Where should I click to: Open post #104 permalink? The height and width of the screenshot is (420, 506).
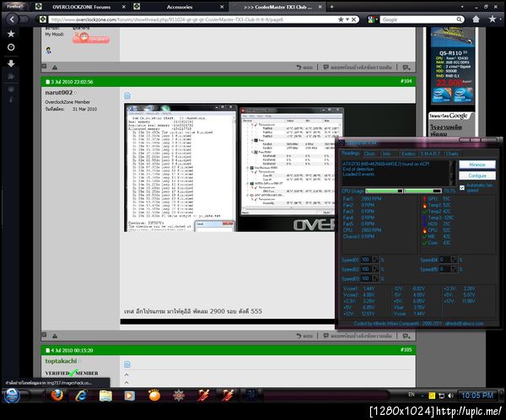click(x=406, y=81)
